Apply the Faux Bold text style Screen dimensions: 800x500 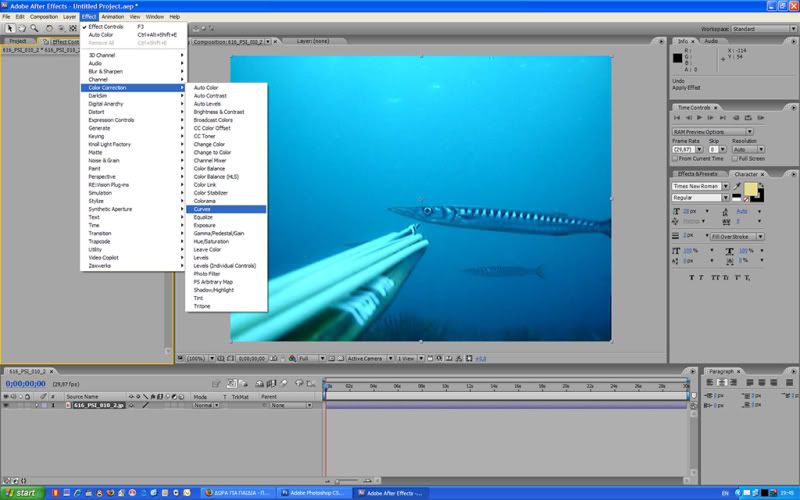tap(692, 278)
